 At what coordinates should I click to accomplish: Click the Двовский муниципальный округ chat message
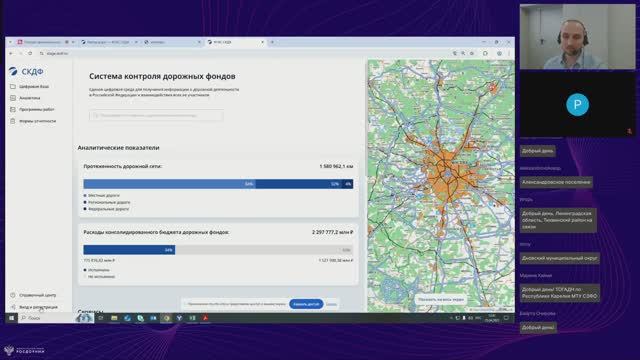559,258
